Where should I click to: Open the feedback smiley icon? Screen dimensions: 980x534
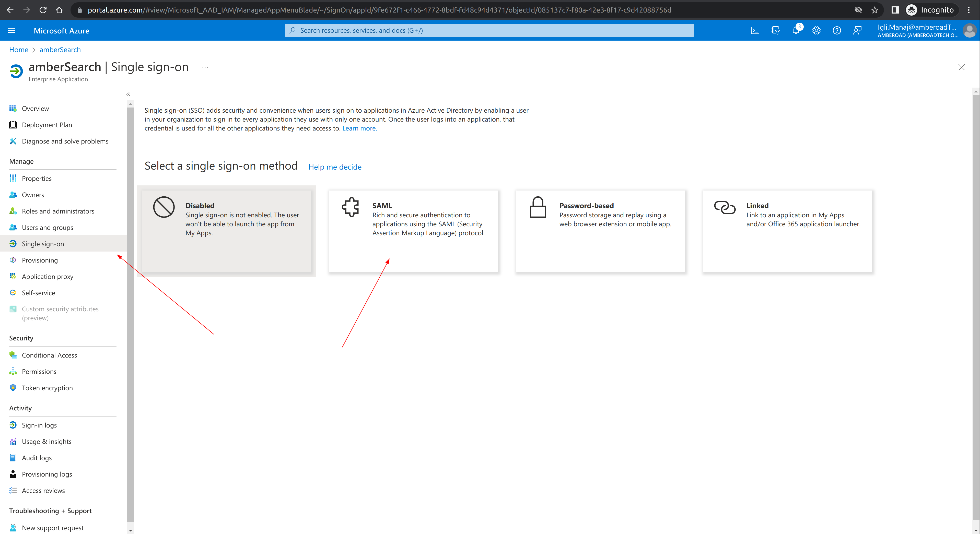click(x=857, y=30)
